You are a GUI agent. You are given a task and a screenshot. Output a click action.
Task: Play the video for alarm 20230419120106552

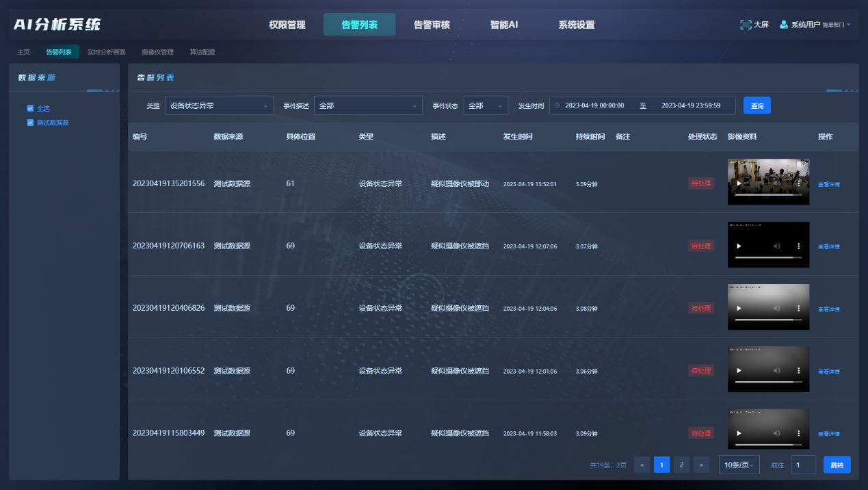(x=739, y=371)
